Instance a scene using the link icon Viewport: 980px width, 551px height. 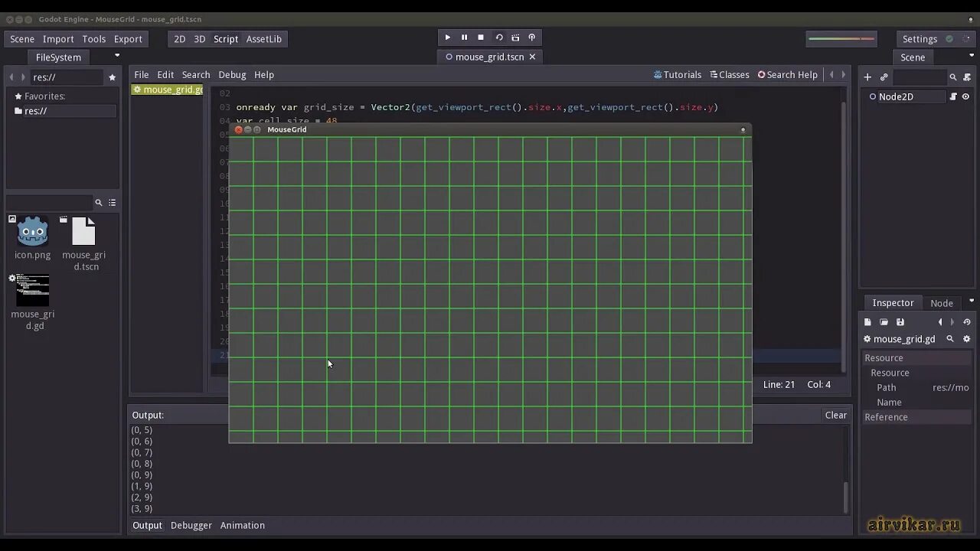coord(884,77)
